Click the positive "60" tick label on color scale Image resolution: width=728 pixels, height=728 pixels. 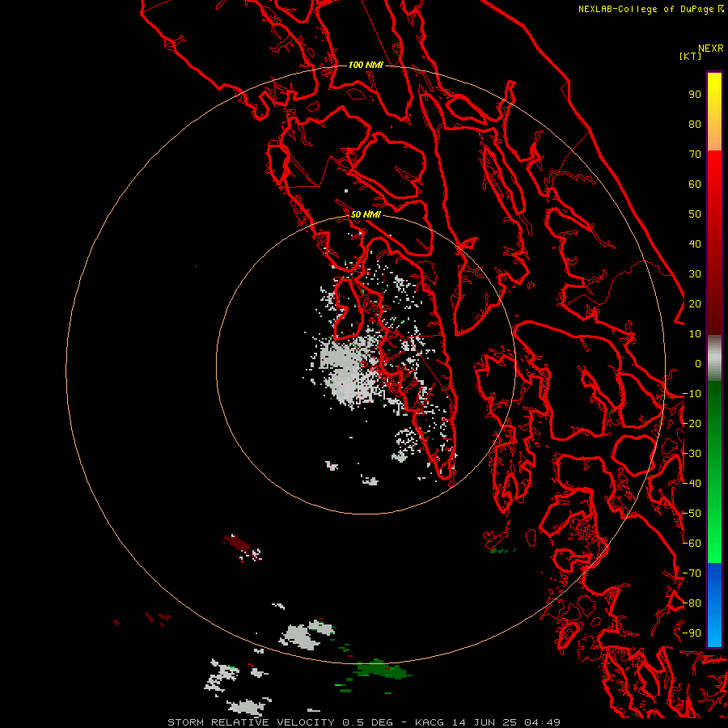point(695,184)
